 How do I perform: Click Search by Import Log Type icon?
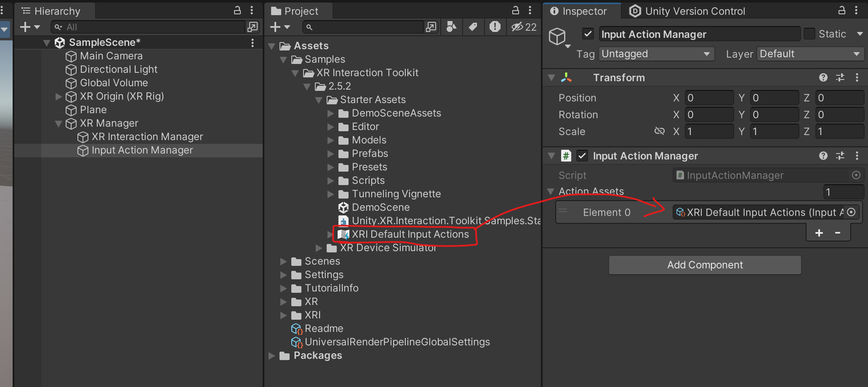pos(495,27)
